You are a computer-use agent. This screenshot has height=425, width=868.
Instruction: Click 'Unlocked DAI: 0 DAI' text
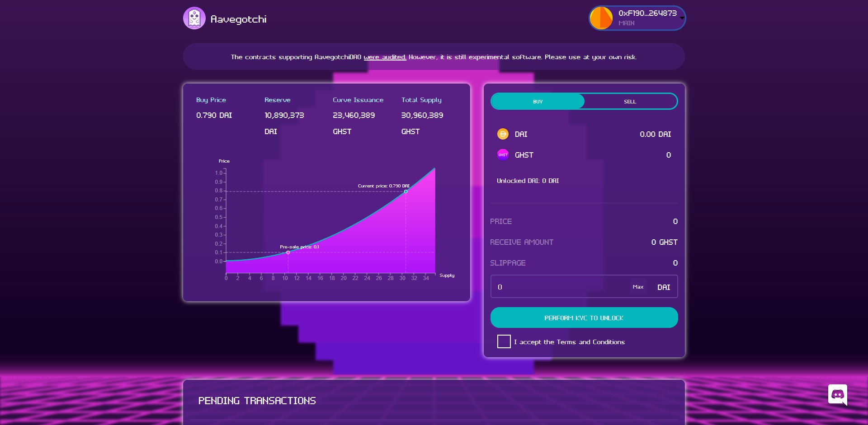point(528,181)
